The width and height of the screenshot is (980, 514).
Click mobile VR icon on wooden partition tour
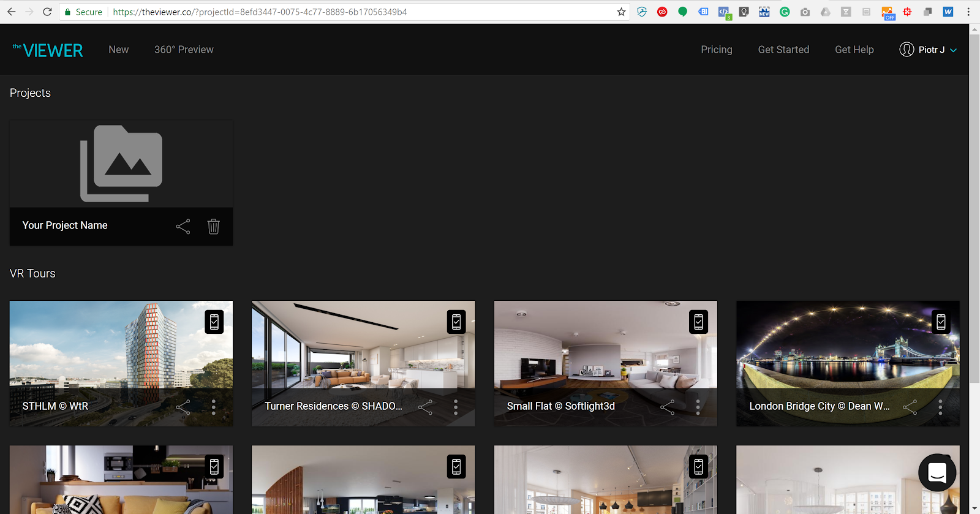pyautogui.click(x=456, y=467)
